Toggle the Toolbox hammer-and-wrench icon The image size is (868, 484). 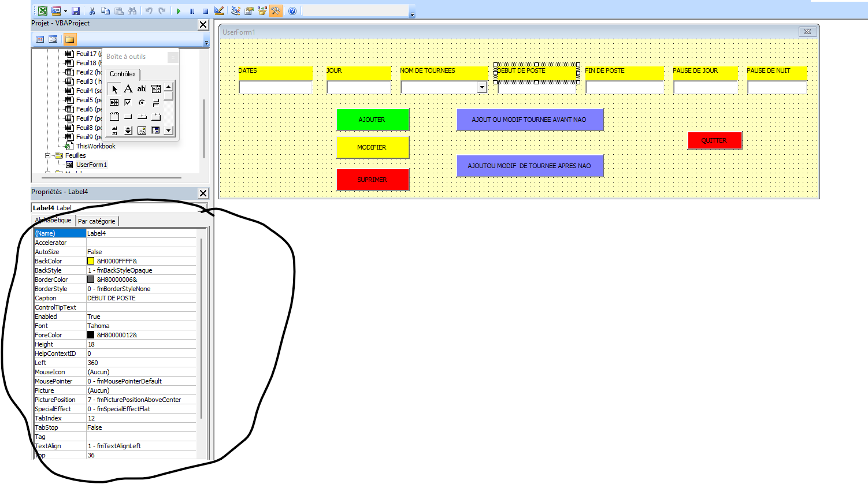tap(276, 10)
